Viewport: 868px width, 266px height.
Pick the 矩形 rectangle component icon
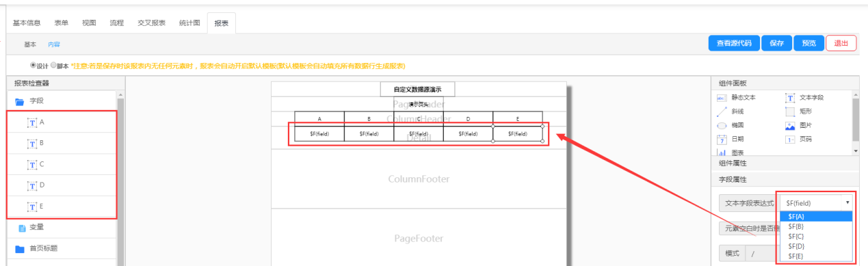pyautogui.click(x=789, y=111)
